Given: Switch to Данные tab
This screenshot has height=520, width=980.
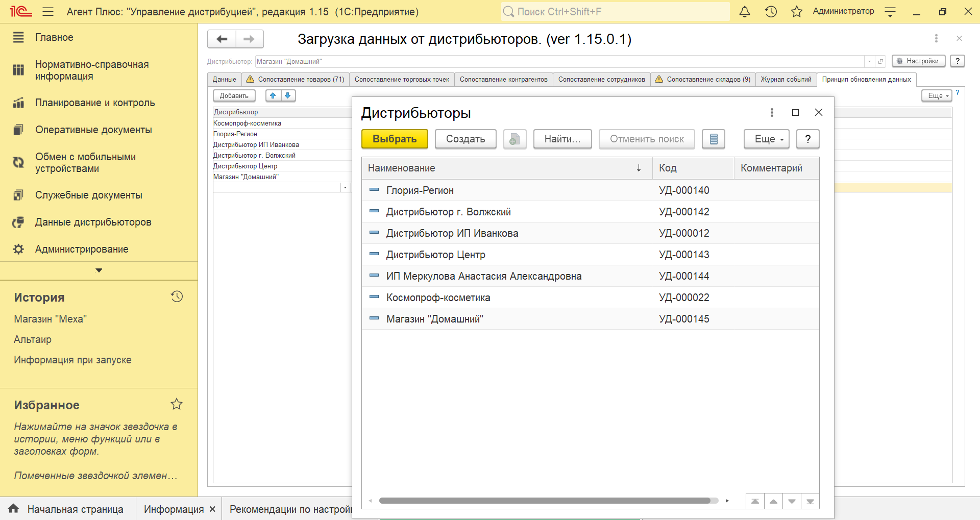Looking at the screenshot, I should tap(224, 79).
